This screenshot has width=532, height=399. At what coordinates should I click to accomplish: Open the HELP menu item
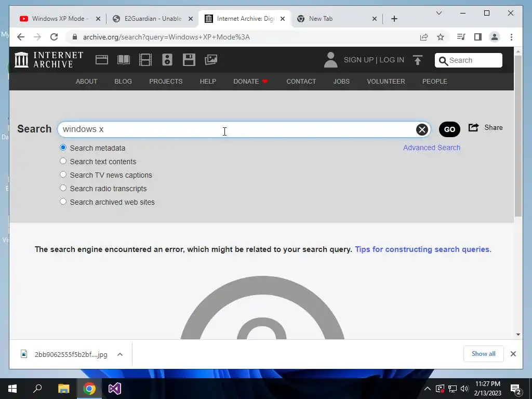[208, 82]
